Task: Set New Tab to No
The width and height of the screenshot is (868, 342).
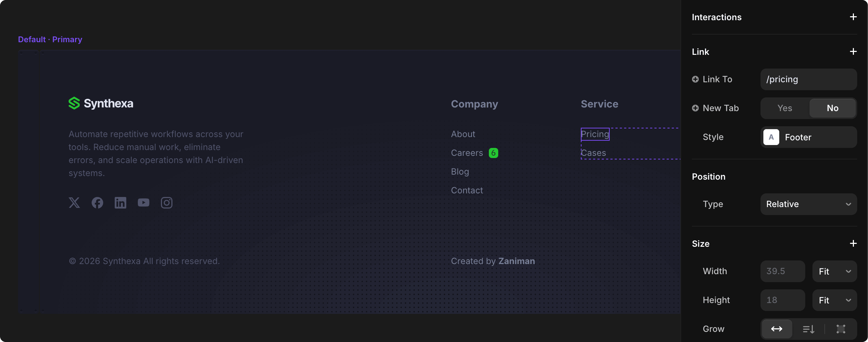Action: [833, 108]
